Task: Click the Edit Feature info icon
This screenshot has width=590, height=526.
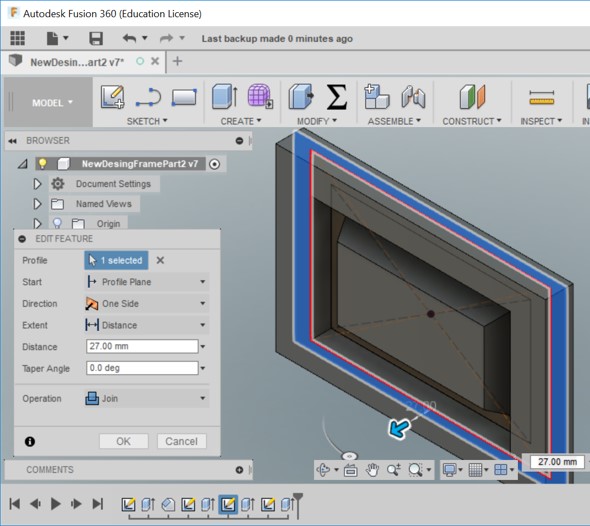Action: [30, 441]
